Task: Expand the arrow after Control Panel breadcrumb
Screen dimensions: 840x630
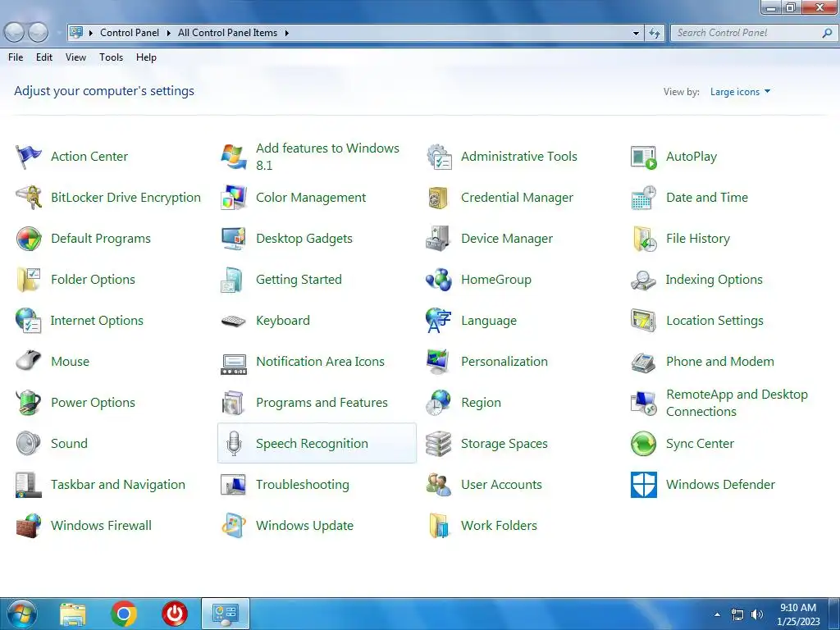Action: tap(168, 33)
